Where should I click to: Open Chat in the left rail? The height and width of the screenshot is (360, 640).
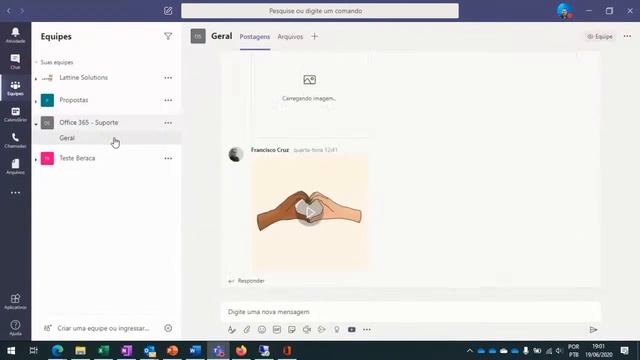tap(15, 61)
